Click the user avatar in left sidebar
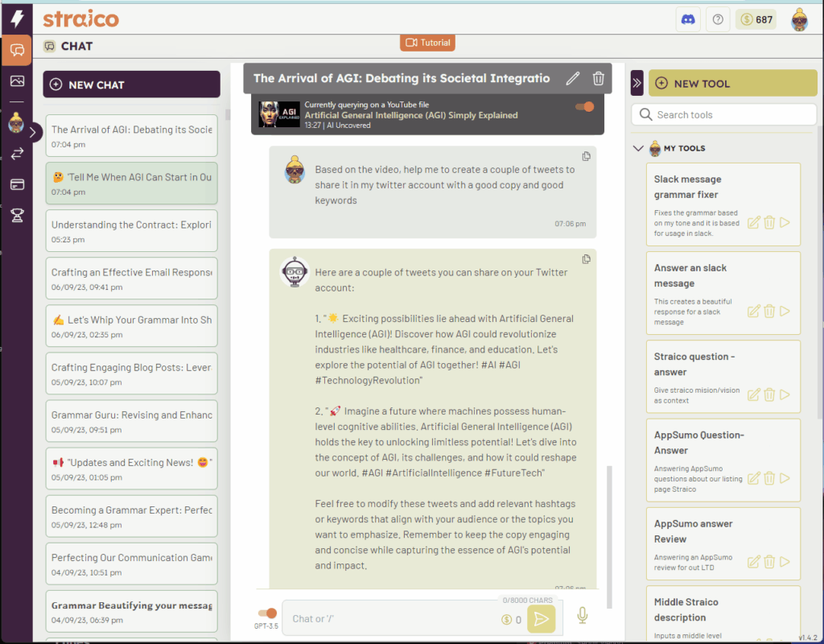Screen dimensions: 824x644 16,122
